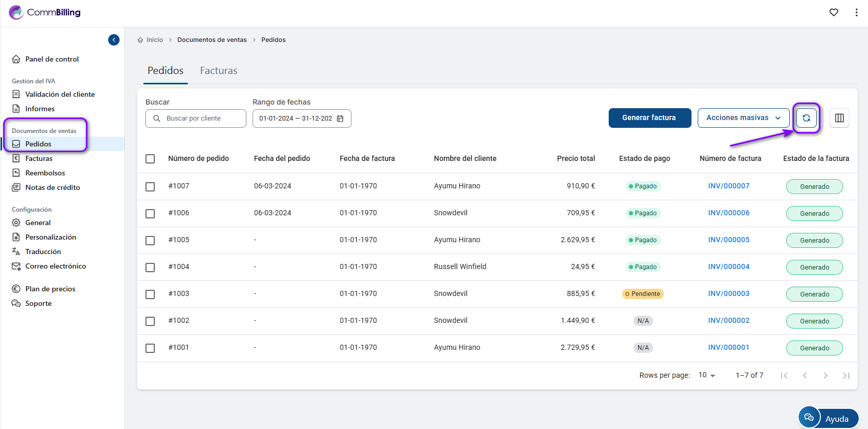The width and height of the screenshot is (868, 429).
Task: Expand the Acciones masivas dropdown
Action: 743,118
